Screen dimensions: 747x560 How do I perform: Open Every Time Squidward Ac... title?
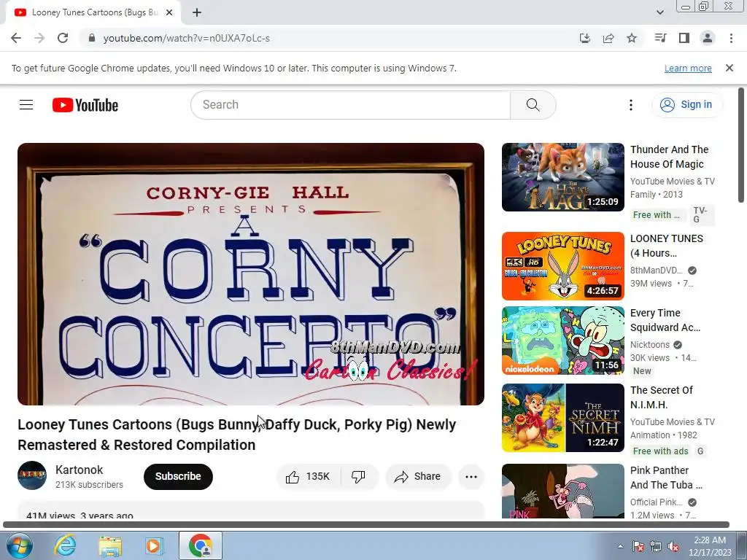pyautogui.click(x=665, y=320)
